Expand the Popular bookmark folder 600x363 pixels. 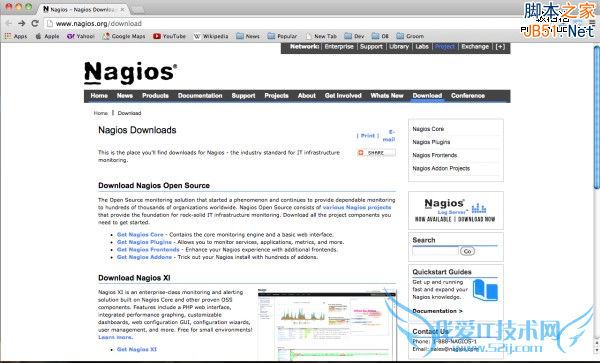[282, 36]
